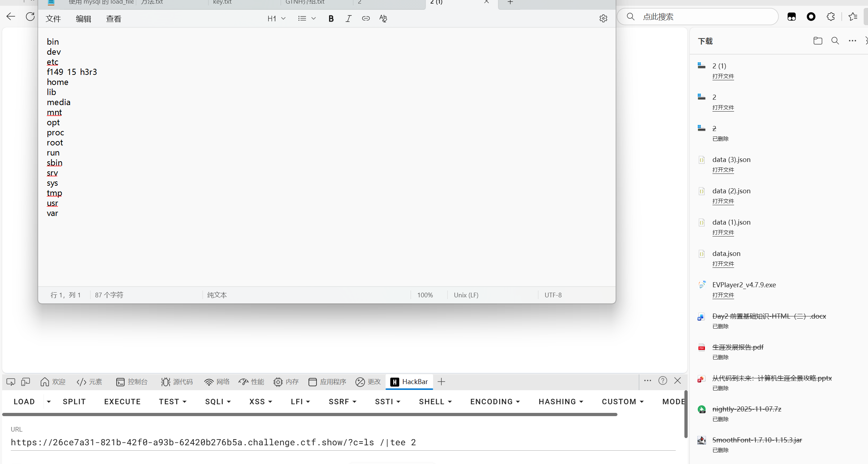Open Notepad settings gear
Image resolution: width=868 pixels, height=464 pixels.
pos(603,19)
